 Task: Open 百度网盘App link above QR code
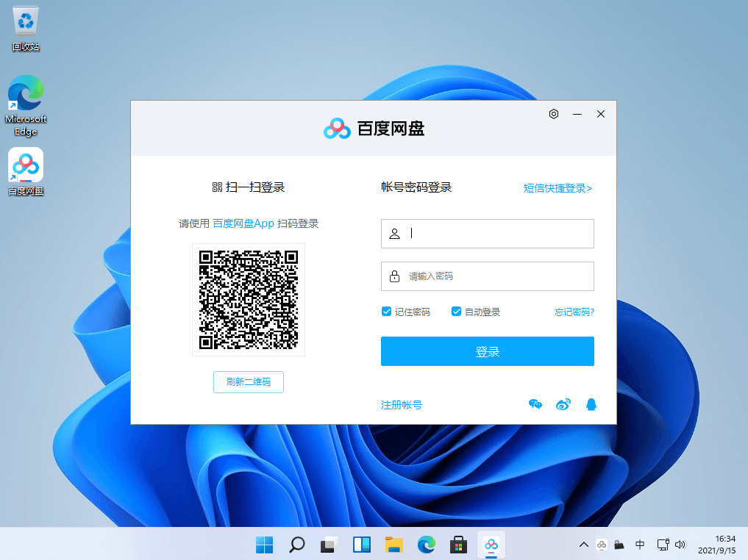click(x=243, y=223)
